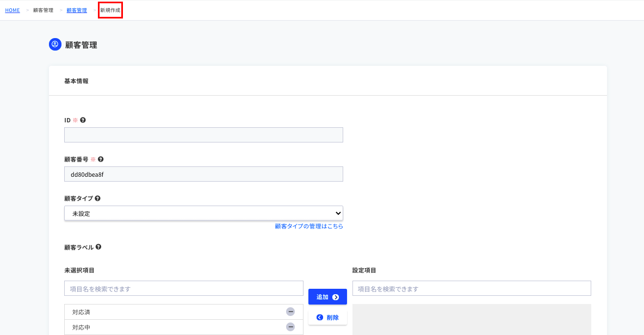Click the 新規作成 breadcrumb text
Screen dimensions: 644x335
coord(110,10)
